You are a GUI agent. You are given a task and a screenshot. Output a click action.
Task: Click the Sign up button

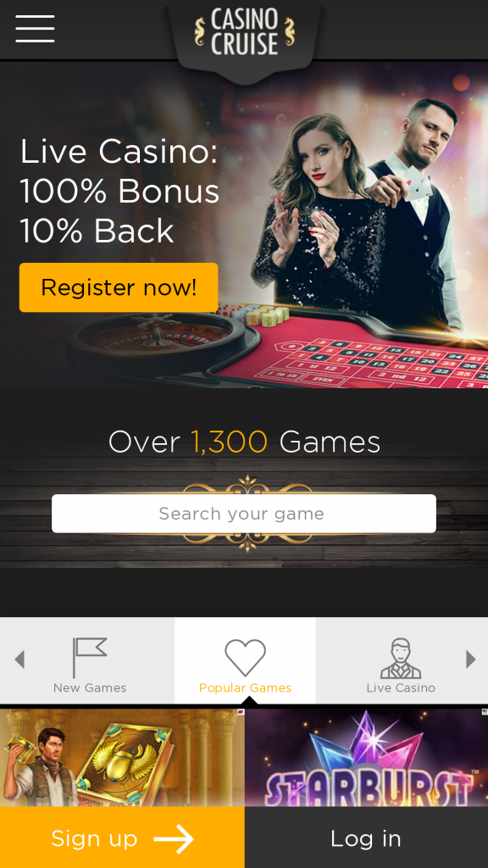click(122, 837)
